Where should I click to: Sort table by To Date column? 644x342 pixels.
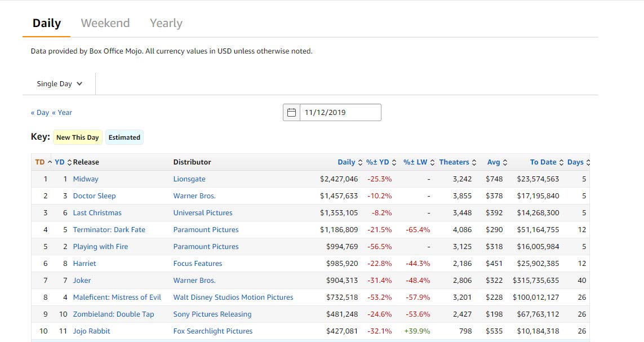pyautogui.click(x=543, y=162)
